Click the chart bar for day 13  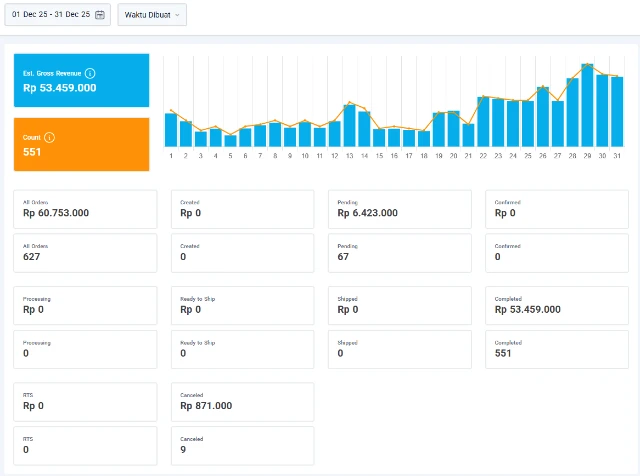[349, 125]
